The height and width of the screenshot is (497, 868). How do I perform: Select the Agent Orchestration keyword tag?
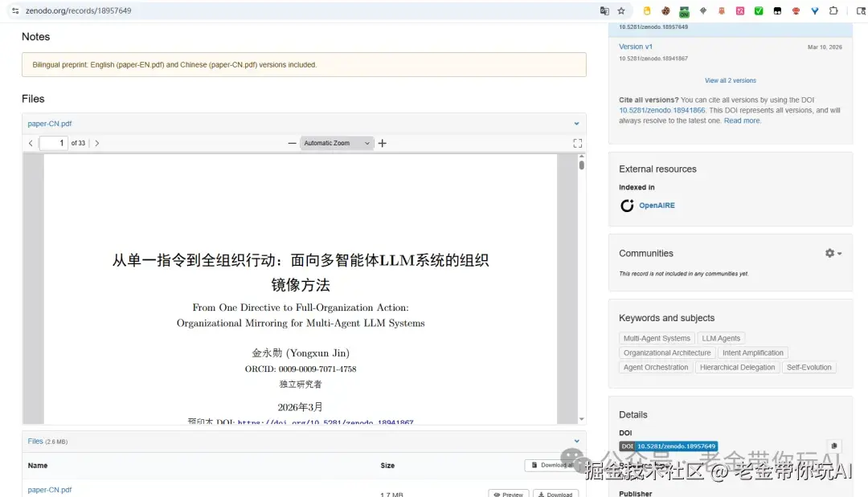click(x=656, y=367)
